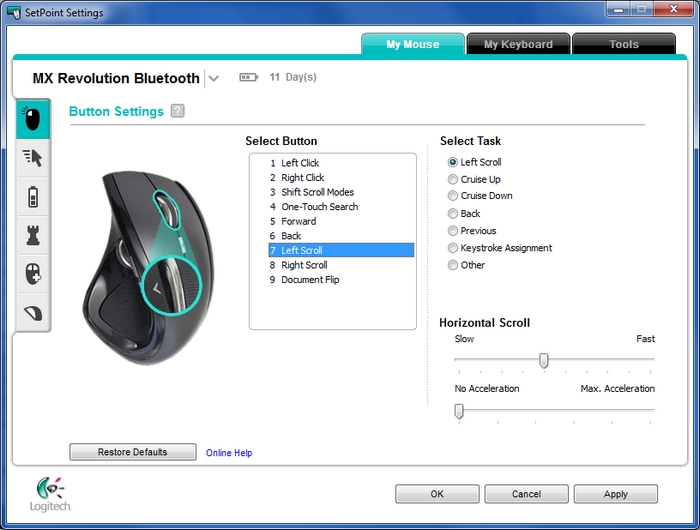Choose the Other task radio button
Image resolution: width=700 pixels, height=530 pixels.
453,265
